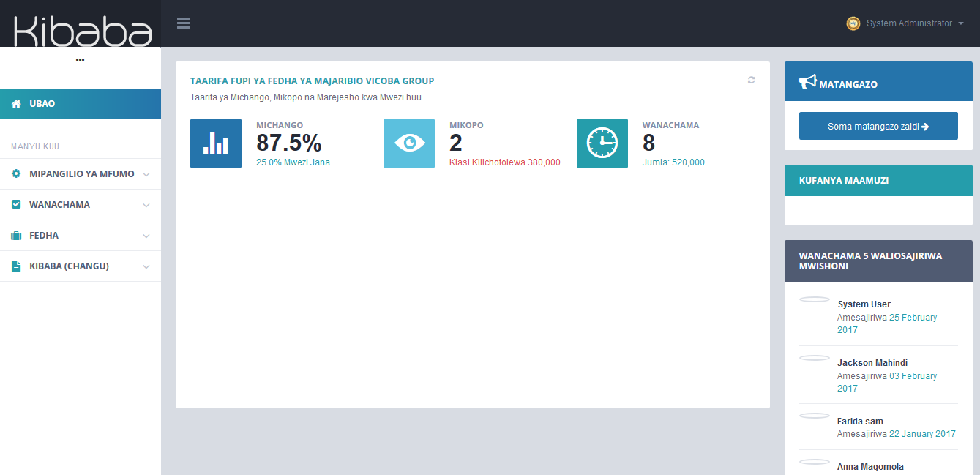Image resolution: width=980 pixels, height=475 pixels.
Task: Select the eye icon on the Mikopo card
Action: point(408,143)
